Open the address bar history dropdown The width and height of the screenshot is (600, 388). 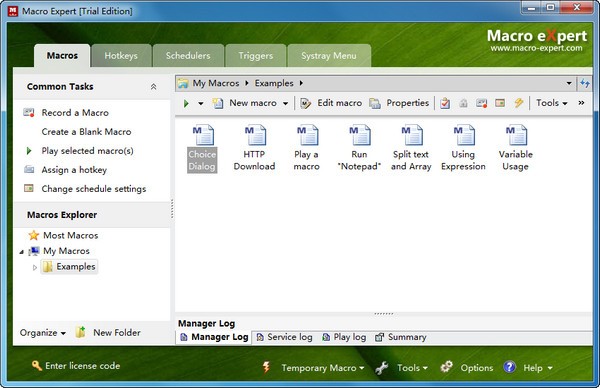569,83
